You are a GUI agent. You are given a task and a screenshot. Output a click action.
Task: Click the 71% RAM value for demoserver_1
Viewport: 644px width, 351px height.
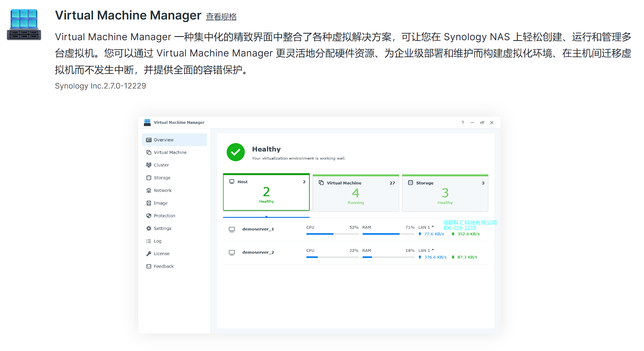[410, 227]
